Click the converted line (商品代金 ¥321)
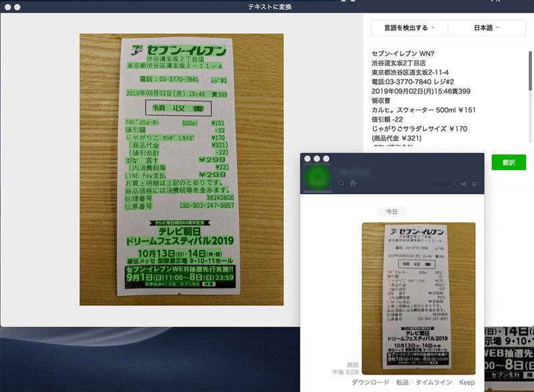The width and height of the screenshot is (534, 392). 396,138
